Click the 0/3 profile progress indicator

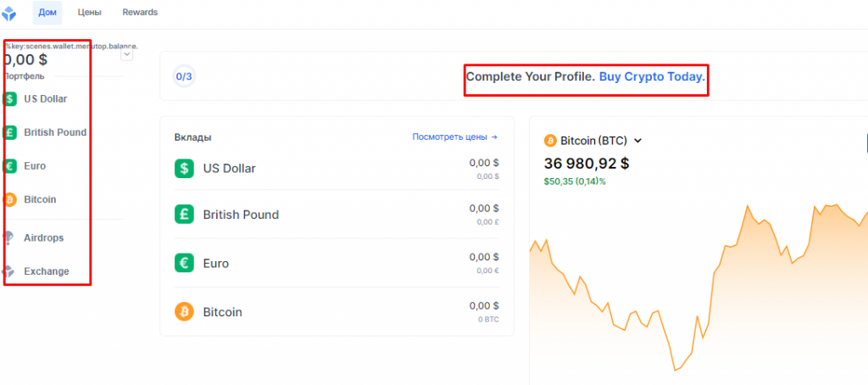(x=184, y=76)
